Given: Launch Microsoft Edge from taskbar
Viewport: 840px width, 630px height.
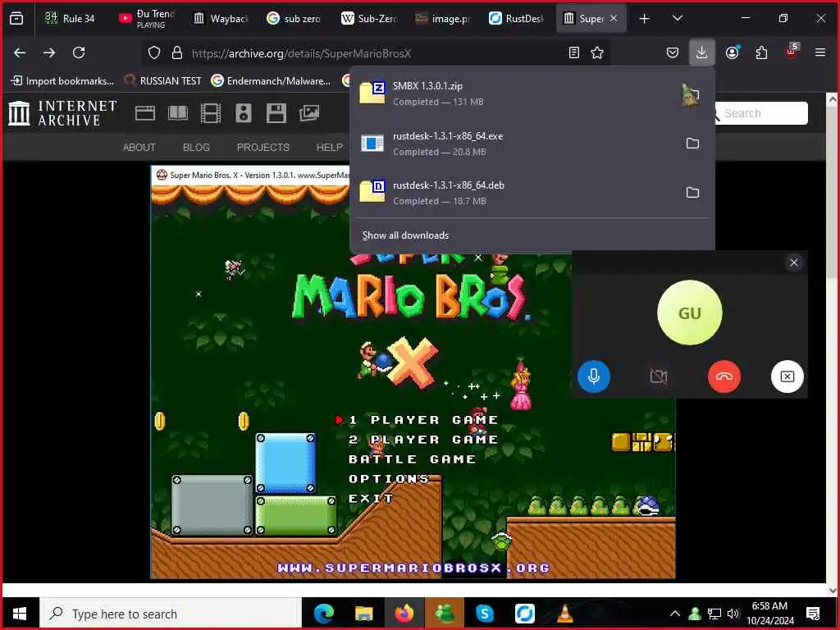Looking at the screenshot, I should pyautogui.click(x=323, y=614).
